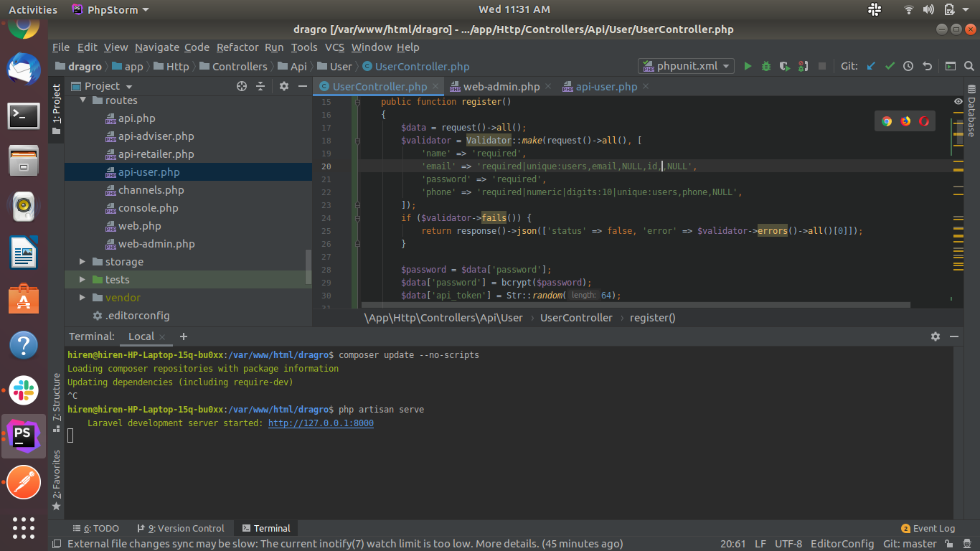The image size is (980, 551).
Task: Expand the vendor folder
Action: (83, 298)
